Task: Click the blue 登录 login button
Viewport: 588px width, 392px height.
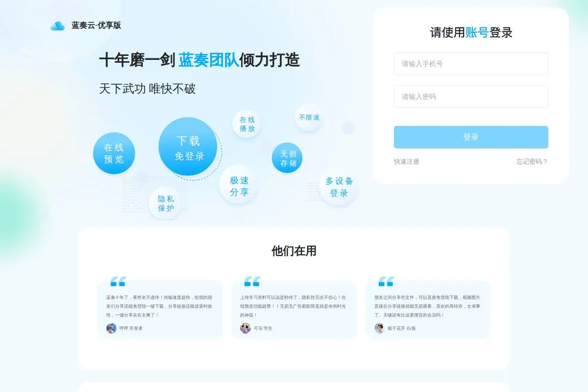Action: (471, 137)
